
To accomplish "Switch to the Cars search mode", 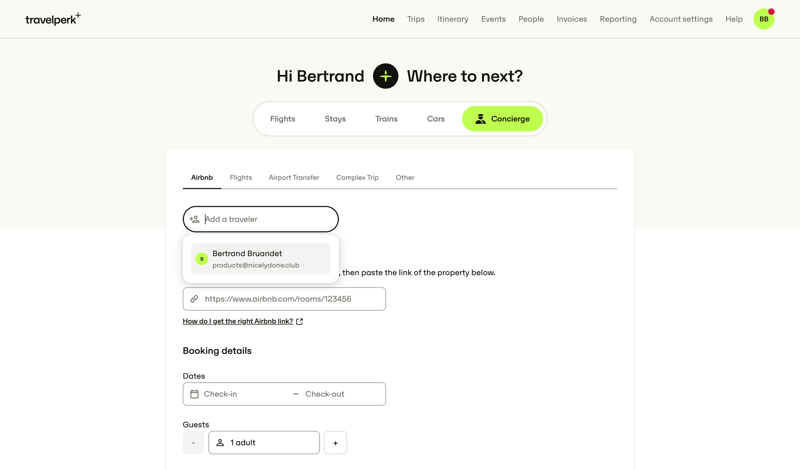I will (436, 119).
